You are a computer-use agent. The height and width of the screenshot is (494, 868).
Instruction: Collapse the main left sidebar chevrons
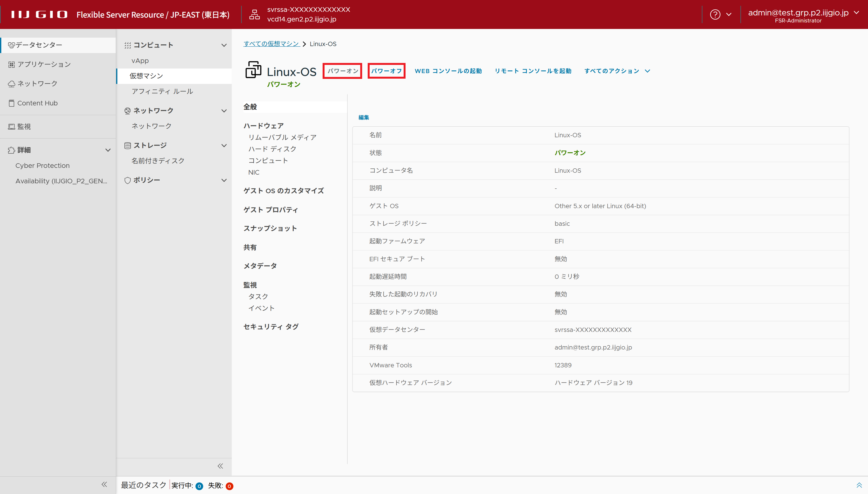pyautogui.click(x=104, y=484)
